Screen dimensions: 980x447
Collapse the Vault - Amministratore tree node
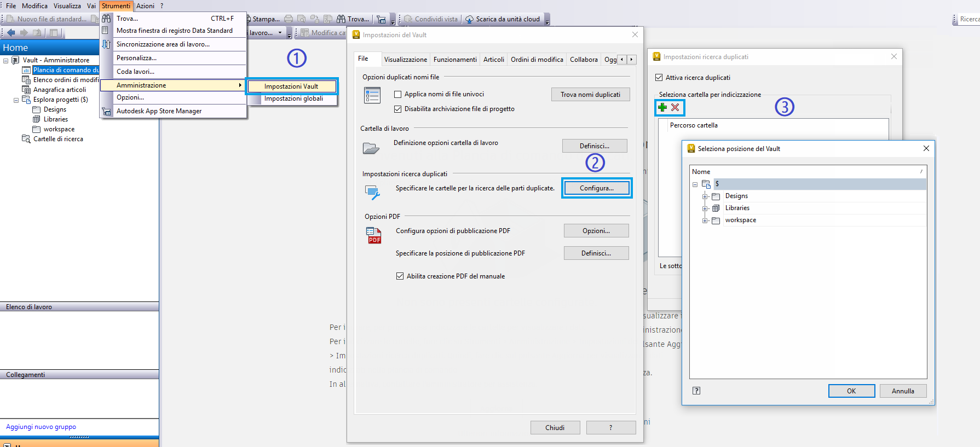6,61
